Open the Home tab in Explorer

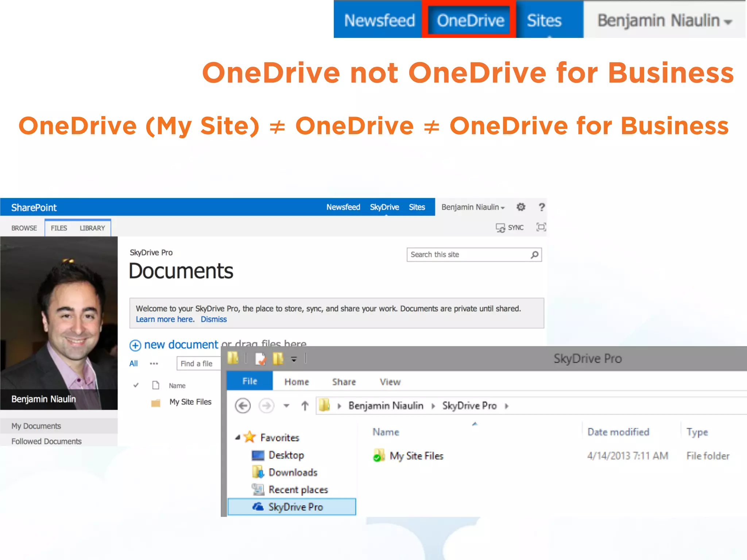point(297,382)
